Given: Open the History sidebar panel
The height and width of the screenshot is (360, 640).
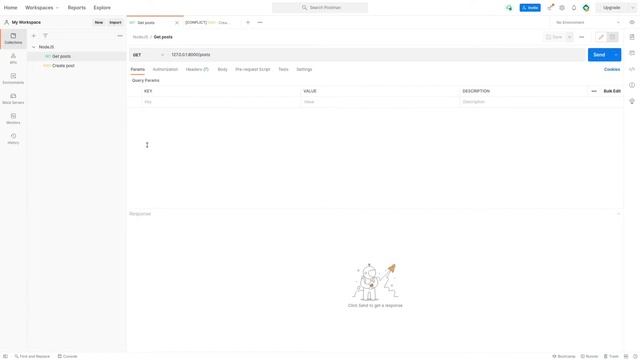Looking at the screenshot, I should pyautogui.click(x=13, y=139).
